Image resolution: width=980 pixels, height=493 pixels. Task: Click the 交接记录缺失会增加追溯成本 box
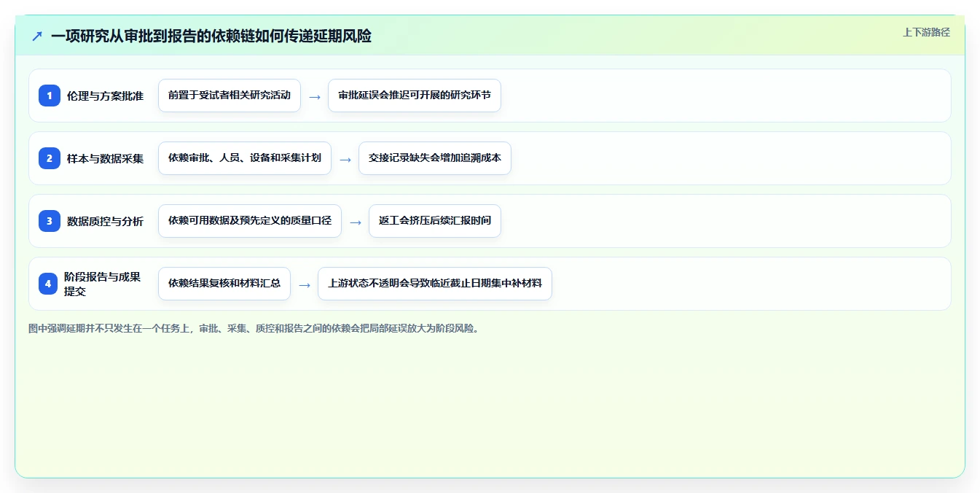pos(435,158)
